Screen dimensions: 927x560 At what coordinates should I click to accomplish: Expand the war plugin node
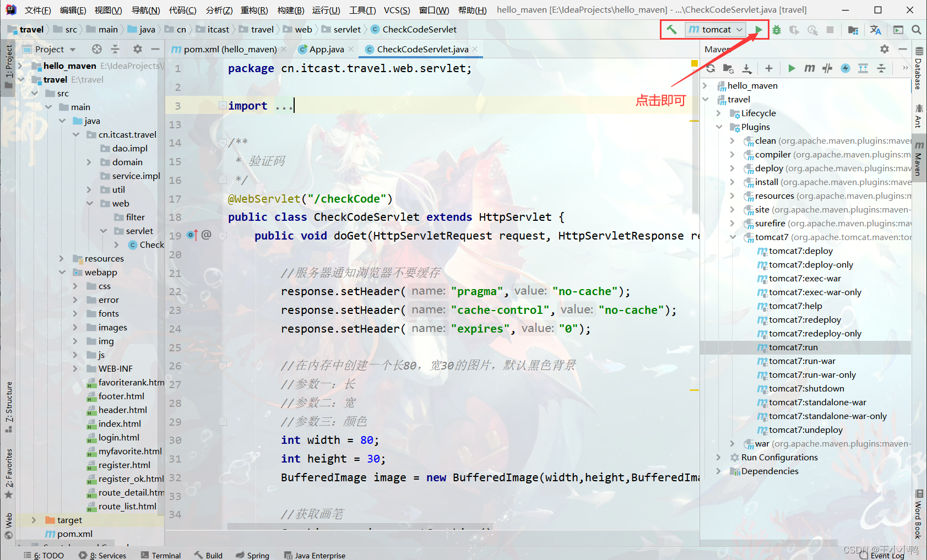pyautogui.click(x=733, y=443)
